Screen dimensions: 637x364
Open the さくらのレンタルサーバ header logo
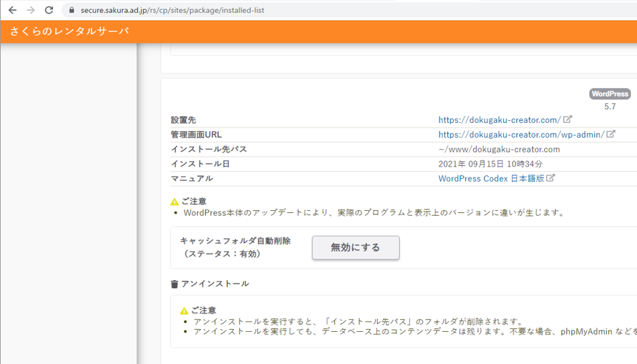click(69, 32)
